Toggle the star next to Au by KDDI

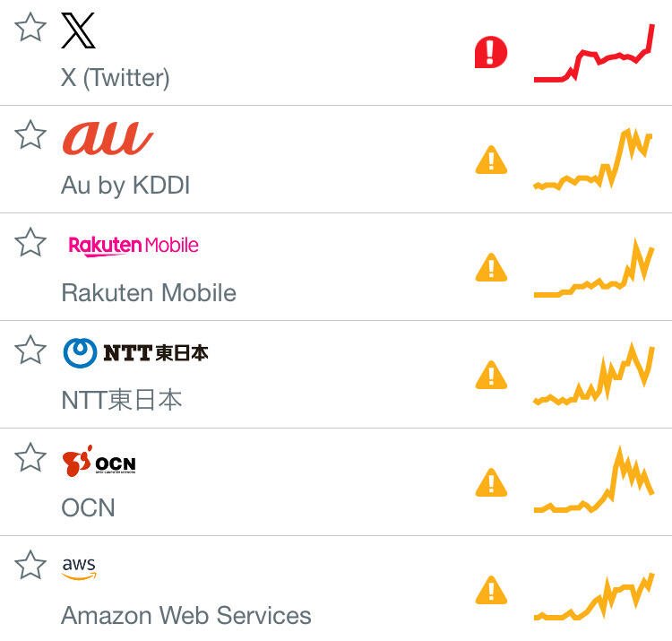tap(30, 134)
